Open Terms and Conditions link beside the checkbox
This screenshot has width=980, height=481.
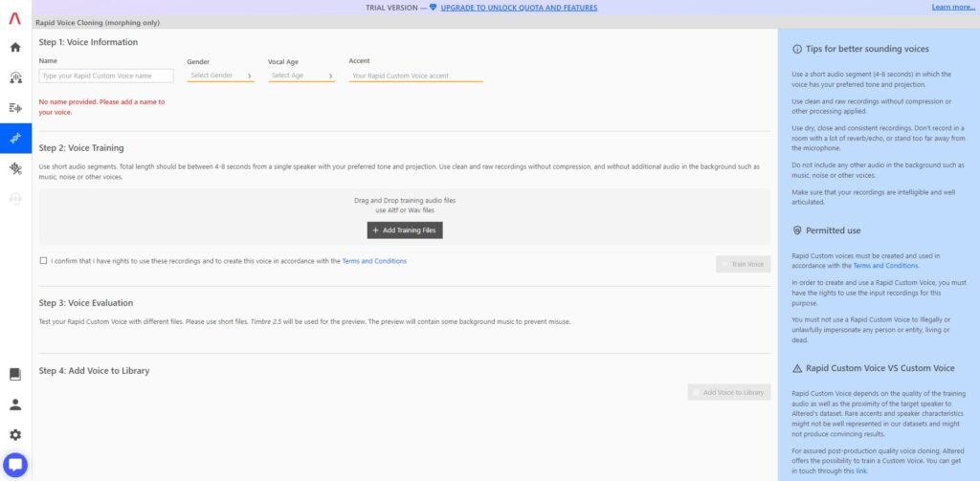tap(374, 261)
